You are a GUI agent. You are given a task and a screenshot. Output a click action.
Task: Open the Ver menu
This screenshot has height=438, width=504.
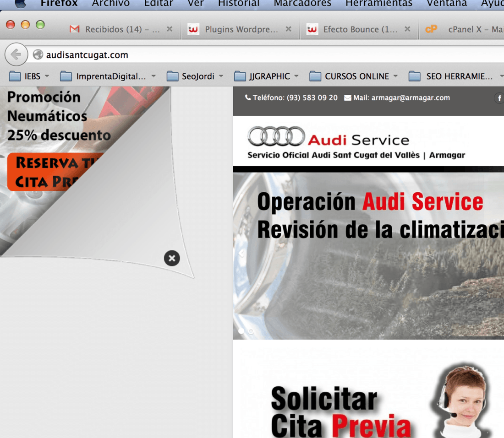tap(196, 4)
